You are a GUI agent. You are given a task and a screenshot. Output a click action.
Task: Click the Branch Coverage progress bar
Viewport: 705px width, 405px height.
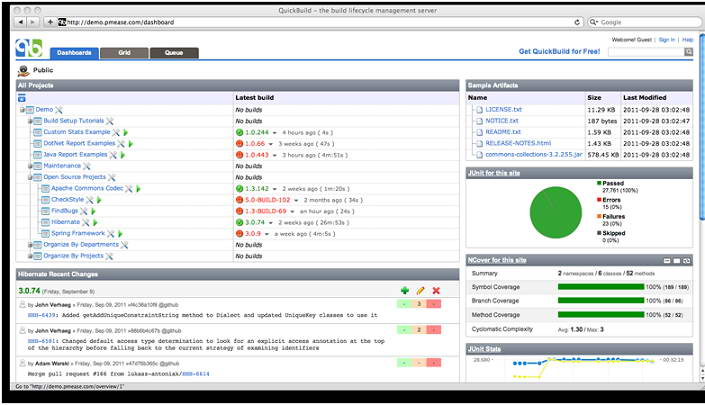pyautogui.click(x=601, y=301)
